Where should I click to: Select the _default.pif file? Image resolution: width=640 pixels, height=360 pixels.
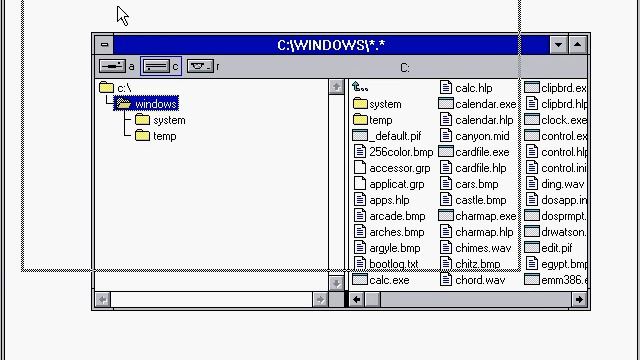click(387, 136)
